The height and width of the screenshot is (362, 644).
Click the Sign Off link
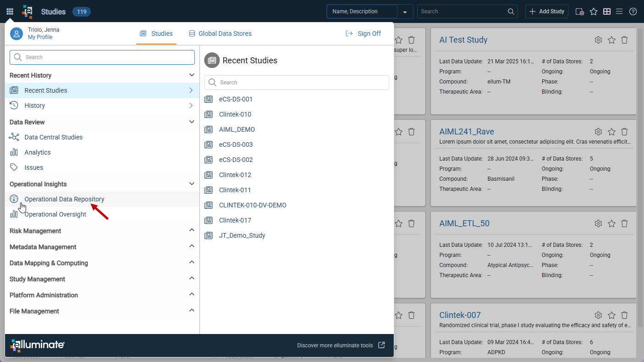point(363,33)
